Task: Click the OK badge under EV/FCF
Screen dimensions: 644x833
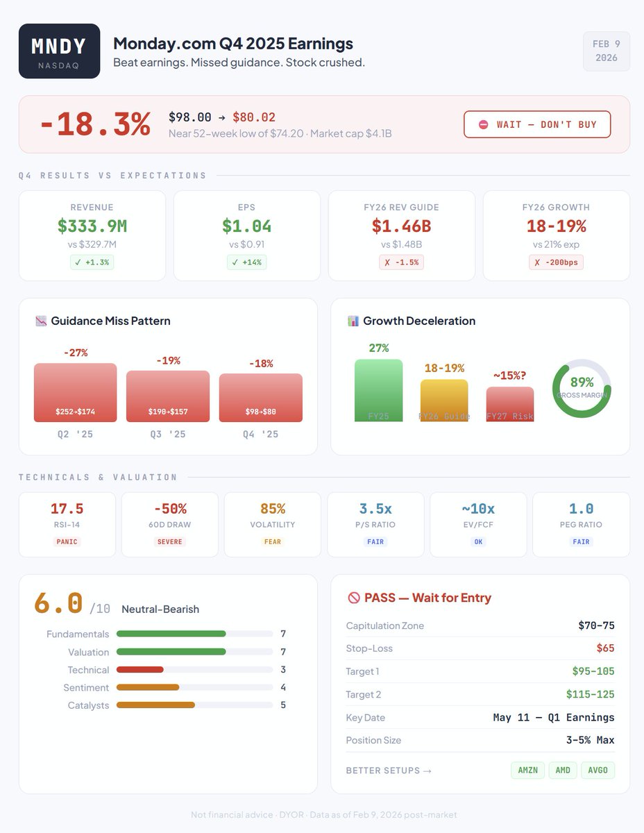Action: click(x=478, y=541)
